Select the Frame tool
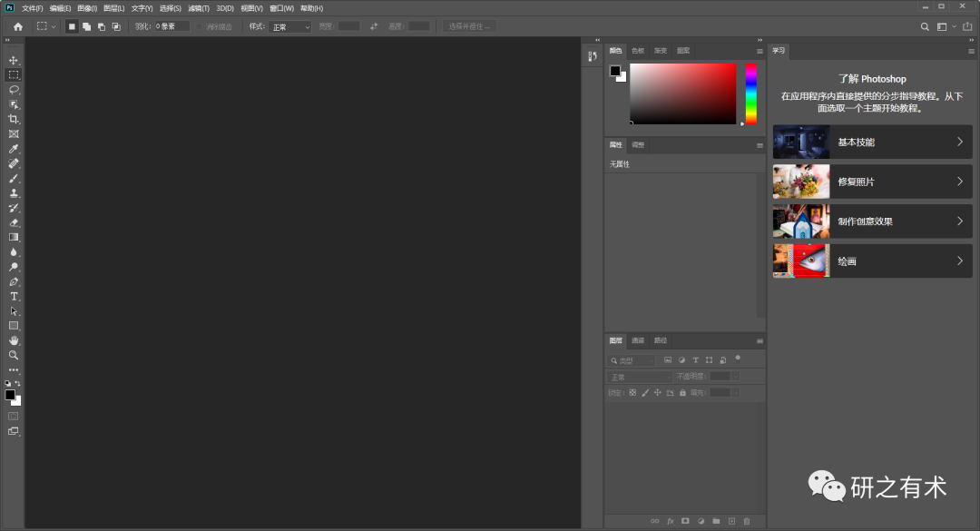Viewport: 980px width, 531px height. click(x=13, y=133)
